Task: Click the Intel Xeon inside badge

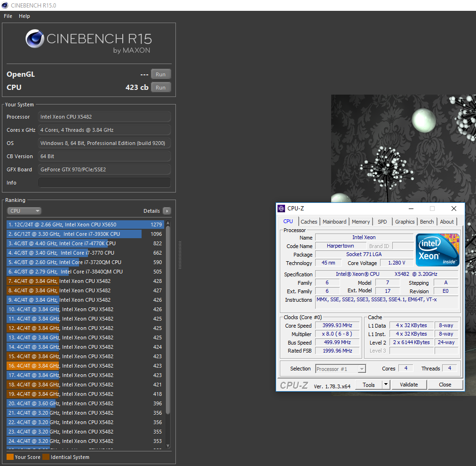Action: click(x=437, y=249)
